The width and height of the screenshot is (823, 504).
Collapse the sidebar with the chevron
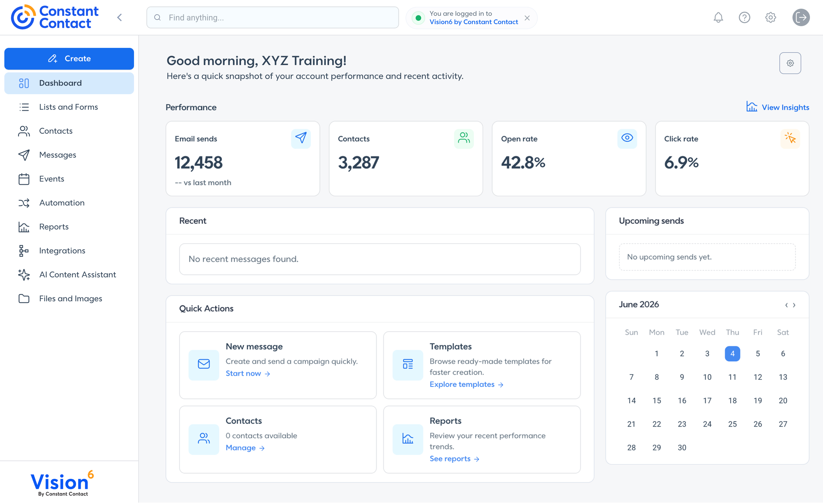(x=120, y=17)
